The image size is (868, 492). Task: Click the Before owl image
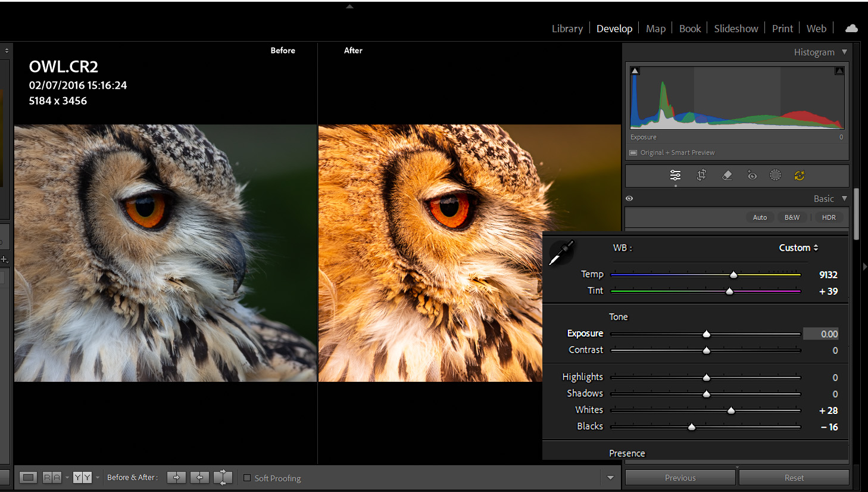pos(166,253)
